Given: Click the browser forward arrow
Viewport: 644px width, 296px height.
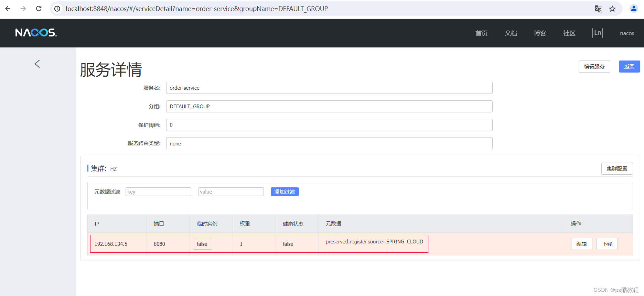Looking at the screenshot, I should [23, 9].
